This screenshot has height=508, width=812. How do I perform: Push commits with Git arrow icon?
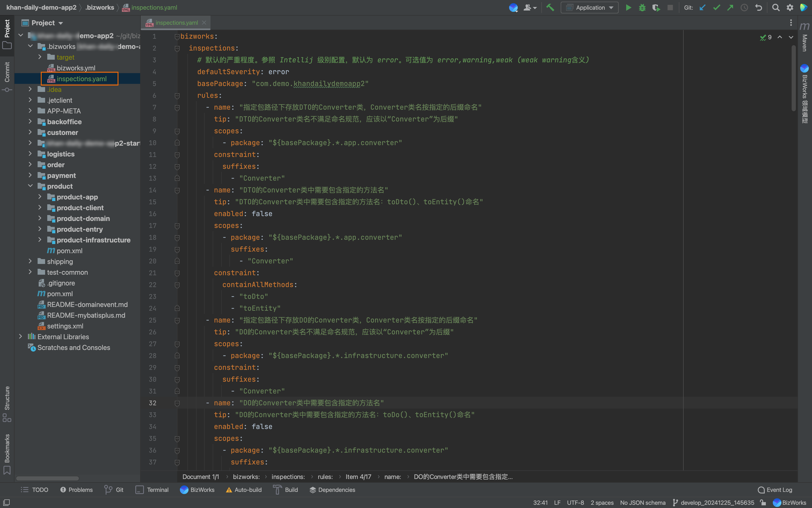click(730, 8)
